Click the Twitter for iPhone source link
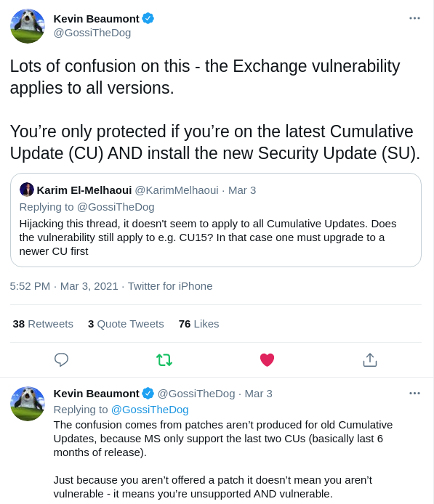434x504 pixels. pos(170,286)
